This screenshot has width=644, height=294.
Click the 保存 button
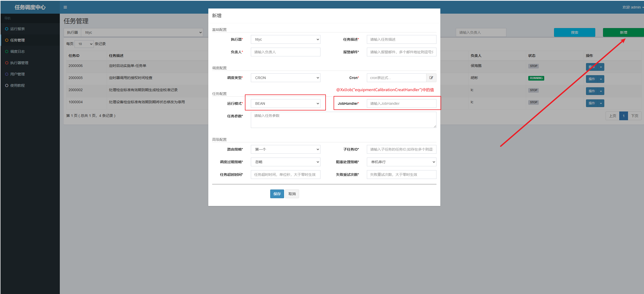tap(277, 194)
